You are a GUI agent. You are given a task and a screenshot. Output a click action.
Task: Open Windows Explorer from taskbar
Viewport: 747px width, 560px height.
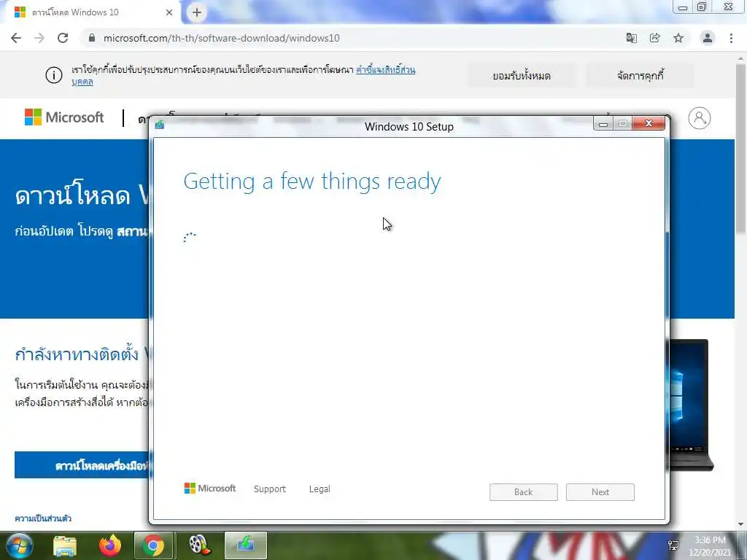pyautogui.click(x=65, y=545)
